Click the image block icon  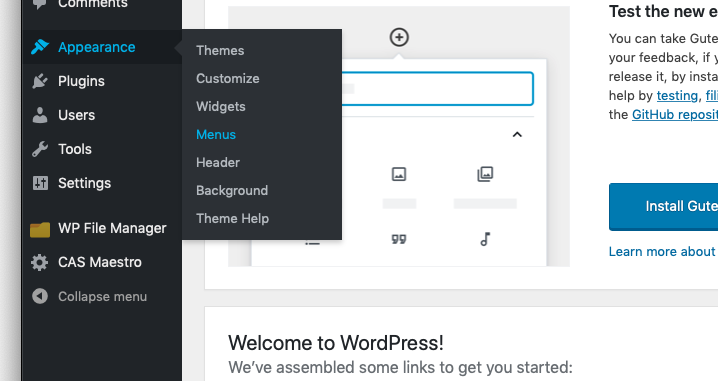(x=399, y=174)
